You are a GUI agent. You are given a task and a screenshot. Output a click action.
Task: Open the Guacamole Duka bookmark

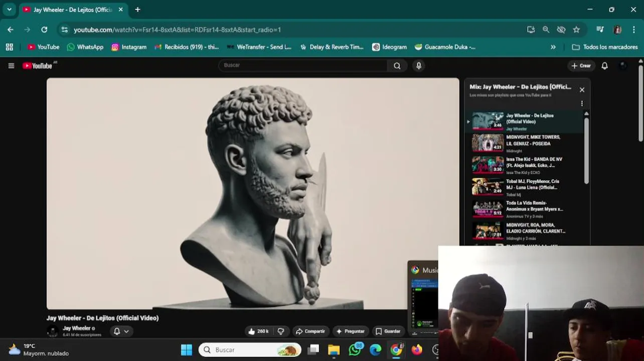coord(445,47)
